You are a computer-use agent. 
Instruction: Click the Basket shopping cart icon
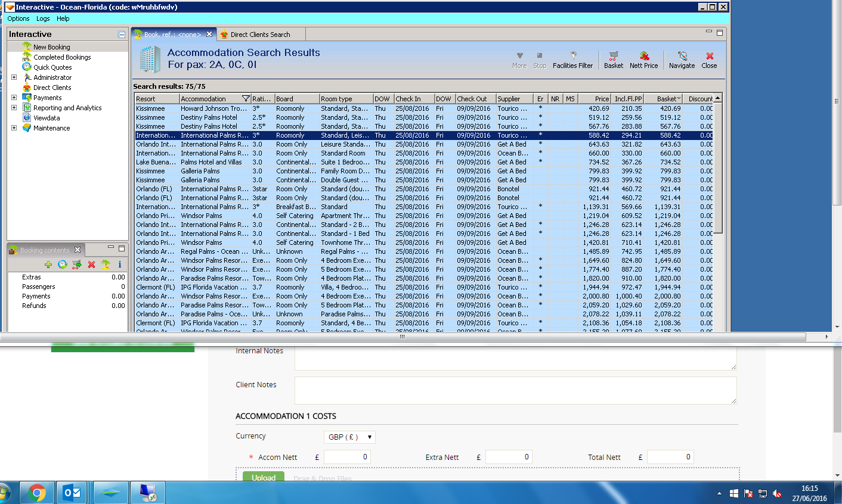613,60
